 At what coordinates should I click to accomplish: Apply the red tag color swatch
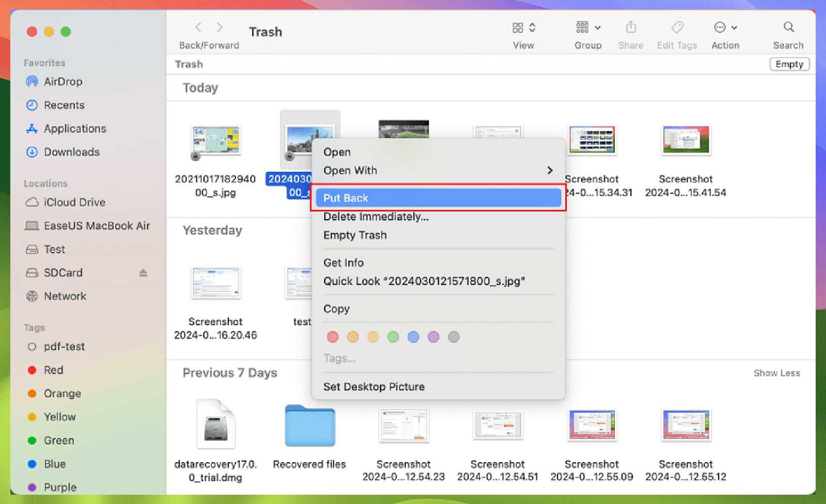click(332, 336)
